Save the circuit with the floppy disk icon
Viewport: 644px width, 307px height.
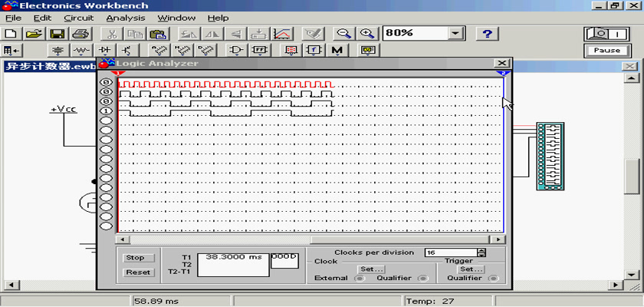pos(57,34)
